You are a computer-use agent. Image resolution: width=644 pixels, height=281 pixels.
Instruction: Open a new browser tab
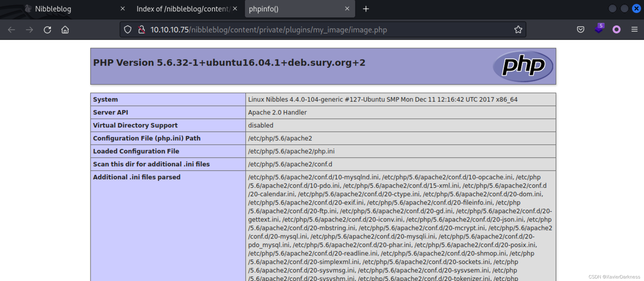(x=366, y=9)
